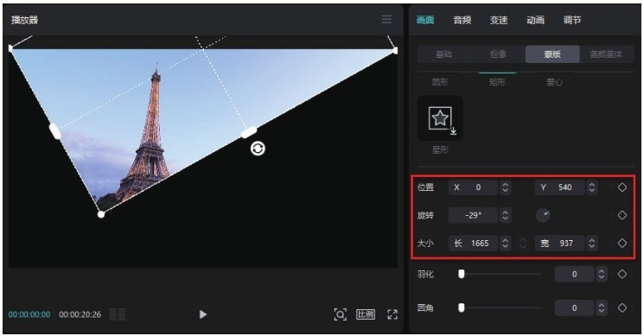Select the star shape mask thumbnail
Image resolution: width=644 pixels, height=336 pixels.
[440, 118]
